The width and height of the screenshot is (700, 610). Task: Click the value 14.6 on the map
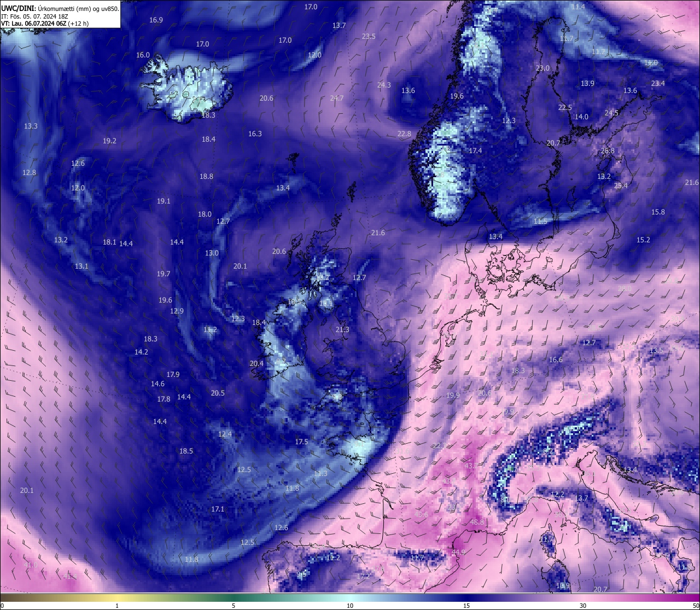point(157,384)
